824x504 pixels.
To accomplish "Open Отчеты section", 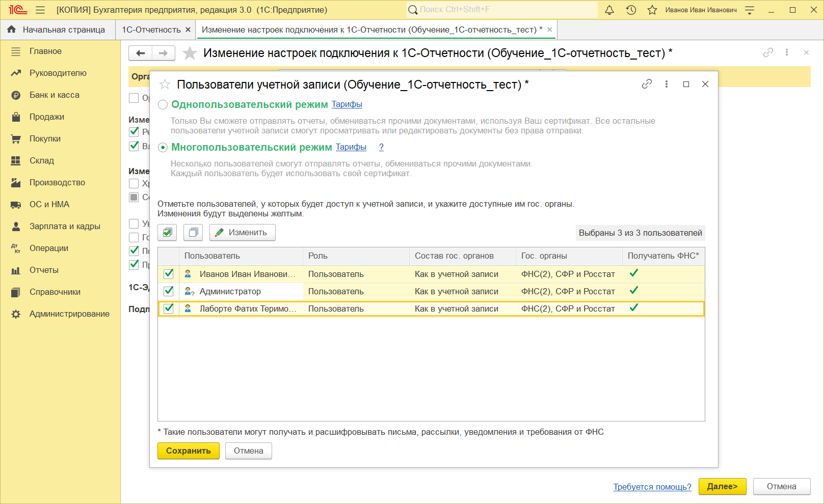I will coord(44,270).
